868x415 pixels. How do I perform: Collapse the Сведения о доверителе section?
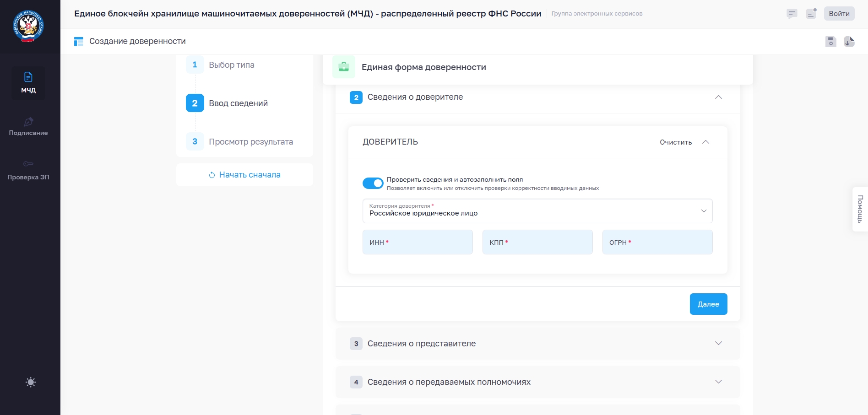[x=718, y=97]
